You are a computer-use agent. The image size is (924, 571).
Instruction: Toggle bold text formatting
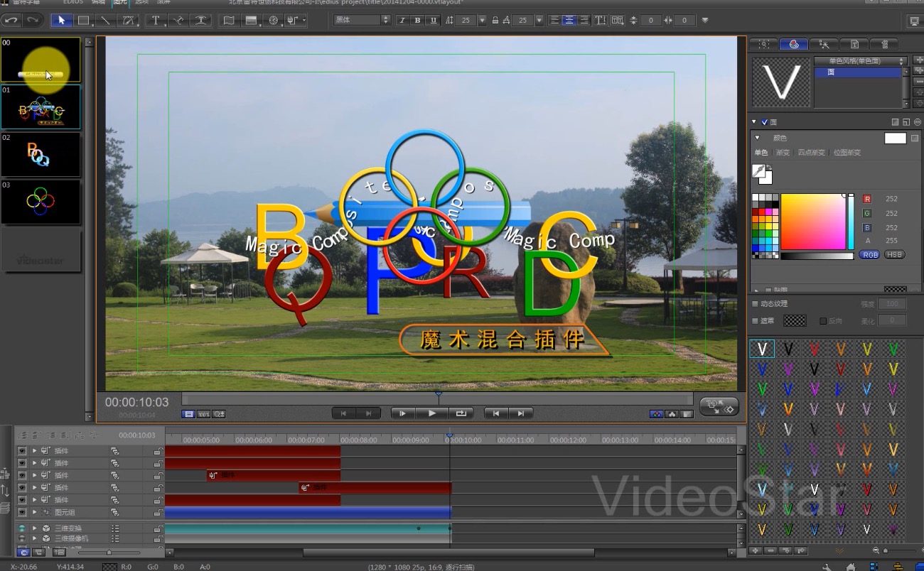tap(417, 21)
